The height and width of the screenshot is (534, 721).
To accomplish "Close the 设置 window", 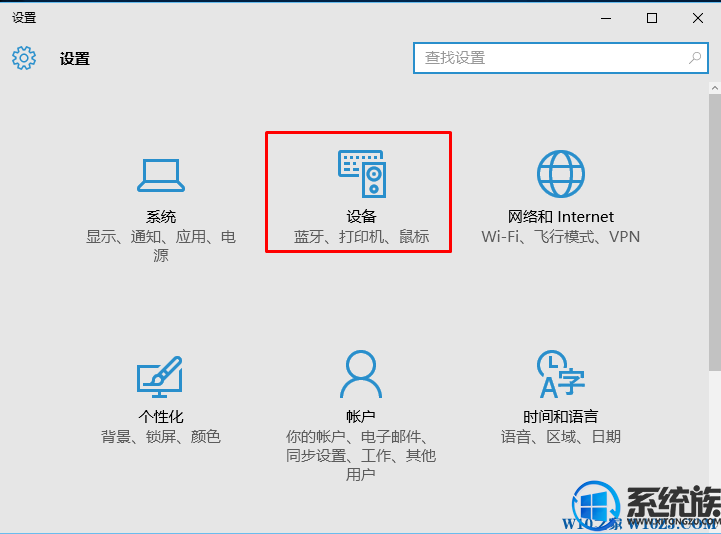I will point(698,18).
